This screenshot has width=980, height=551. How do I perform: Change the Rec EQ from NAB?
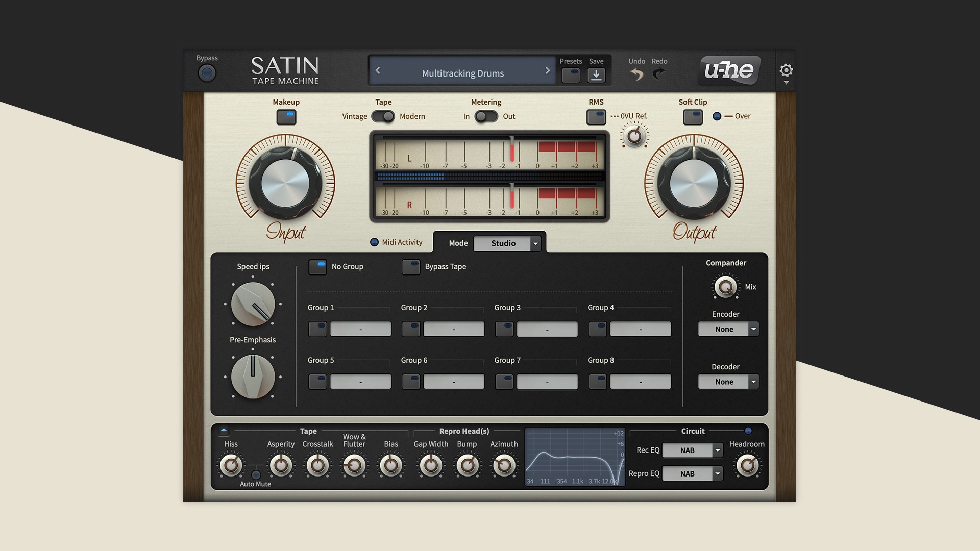(x=692, y=450)
